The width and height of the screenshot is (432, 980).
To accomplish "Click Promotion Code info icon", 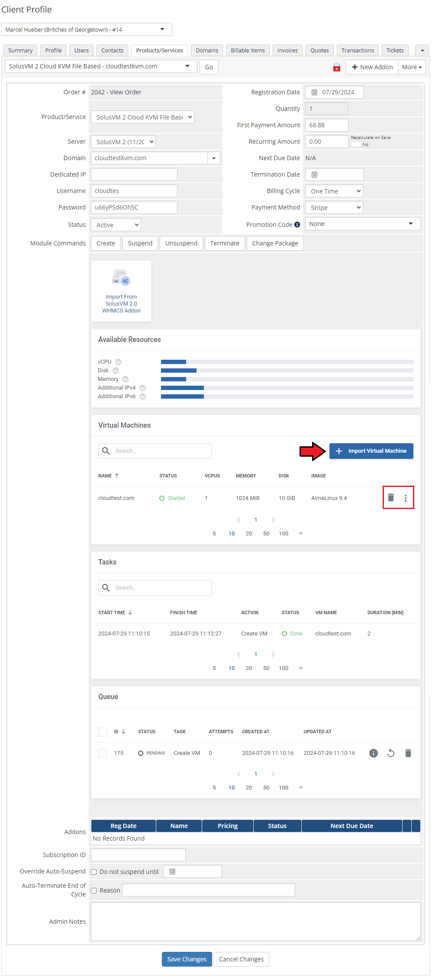I will [x=297, y=225].
